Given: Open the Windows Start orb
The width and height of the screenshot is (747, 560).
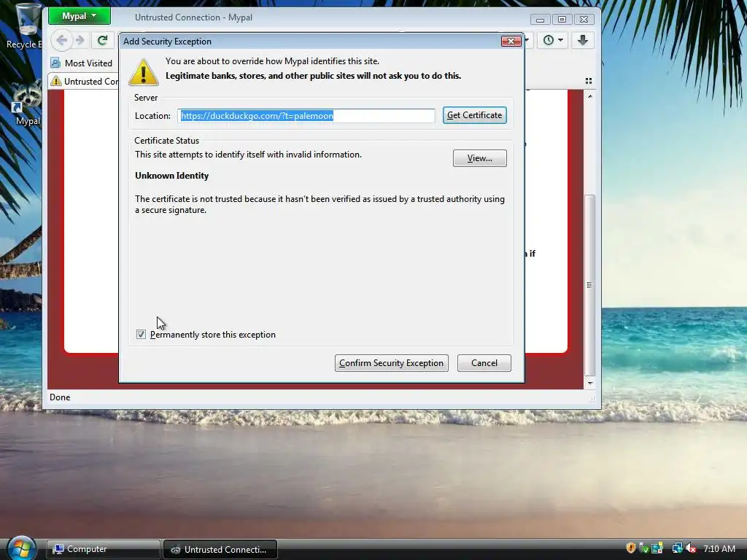Looking at the screenshot, I should [21, 548].
